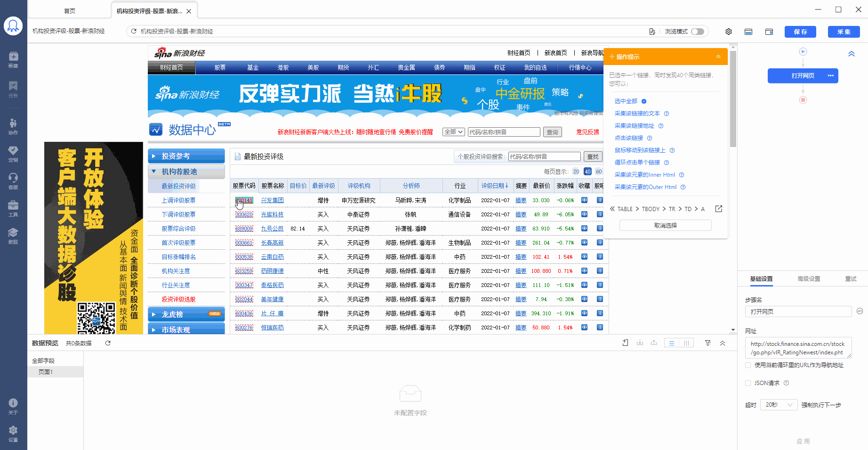Toggle the bottom panel layout icon
This screenshot has width=868, height=450.
tap(748, 32)
